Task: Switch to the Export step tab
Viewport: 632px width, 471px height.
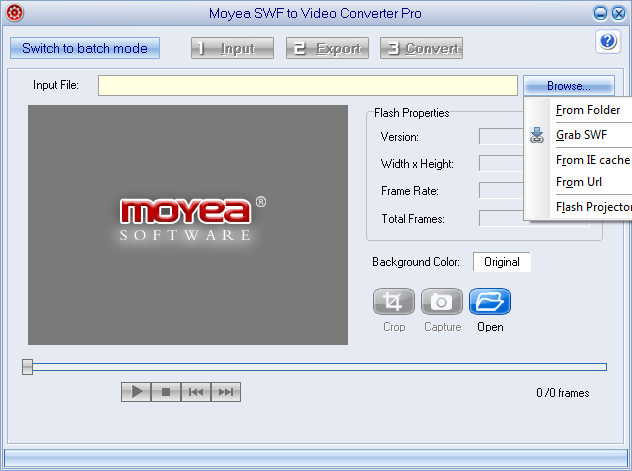Action: [327, 48]
